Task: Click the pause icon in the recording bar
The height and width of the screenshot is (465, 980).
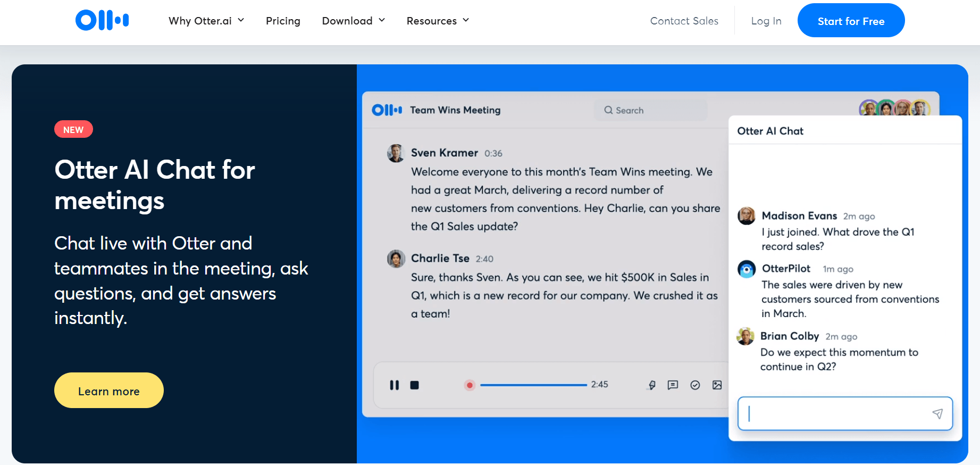Action: [x=394, y=385]
